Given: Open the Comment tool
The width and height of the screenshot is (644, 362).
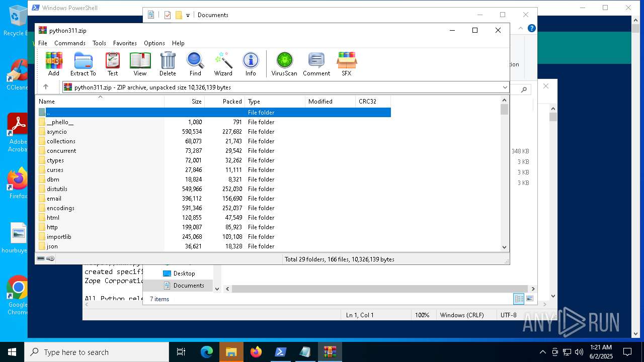Looking at the screenshot, I should tap(316, 64).
